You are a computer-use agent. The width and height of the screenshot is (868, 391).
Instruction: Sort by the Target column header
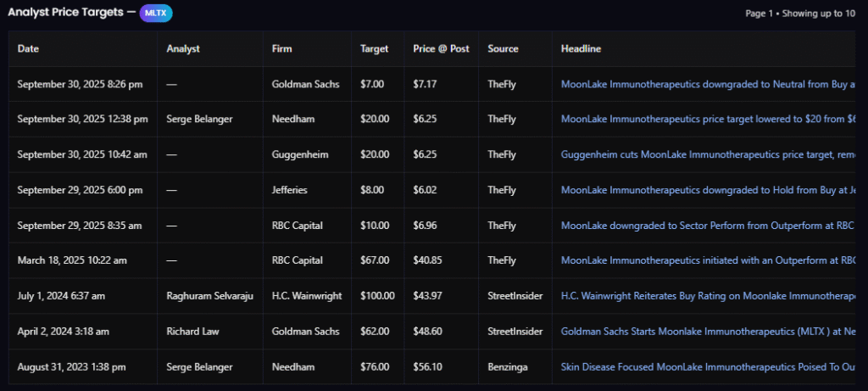(374, 49)
